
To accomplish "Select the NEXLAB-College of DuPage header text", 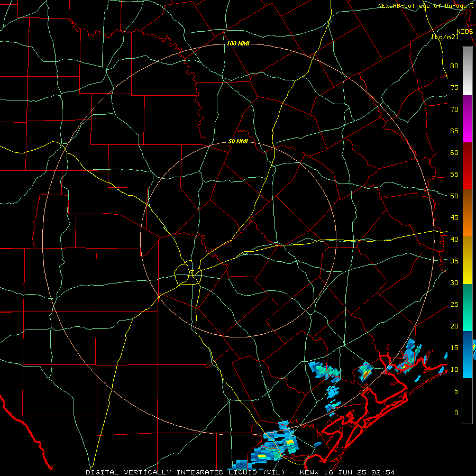I will pos(426,6).
